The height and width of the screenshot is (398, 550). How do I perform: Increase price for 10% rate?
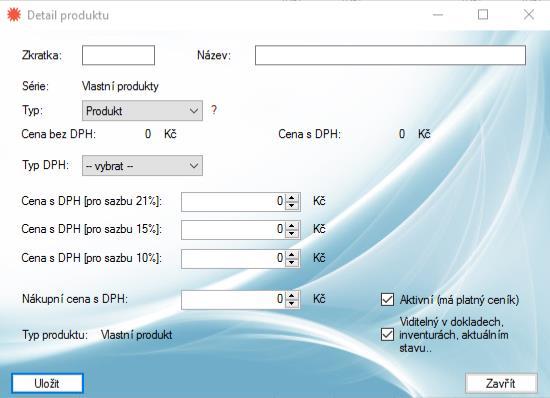tap(292, 255)
